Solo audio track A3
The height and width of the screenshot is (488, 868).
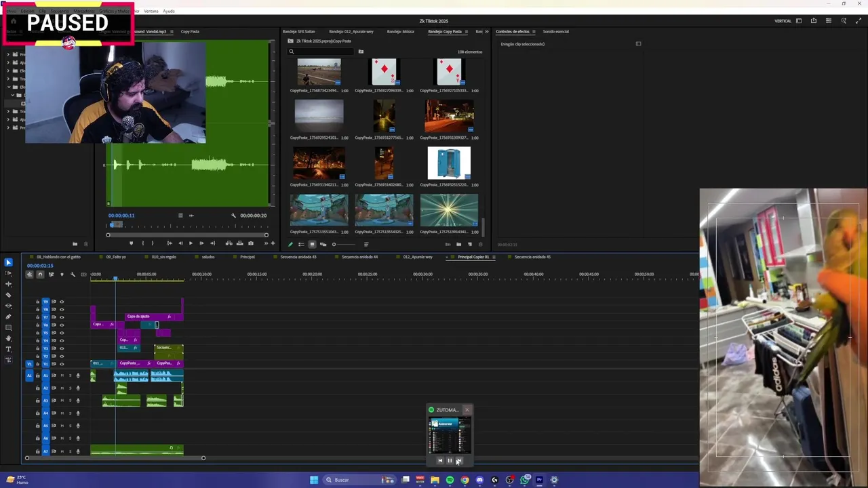[x=70, y=401]
